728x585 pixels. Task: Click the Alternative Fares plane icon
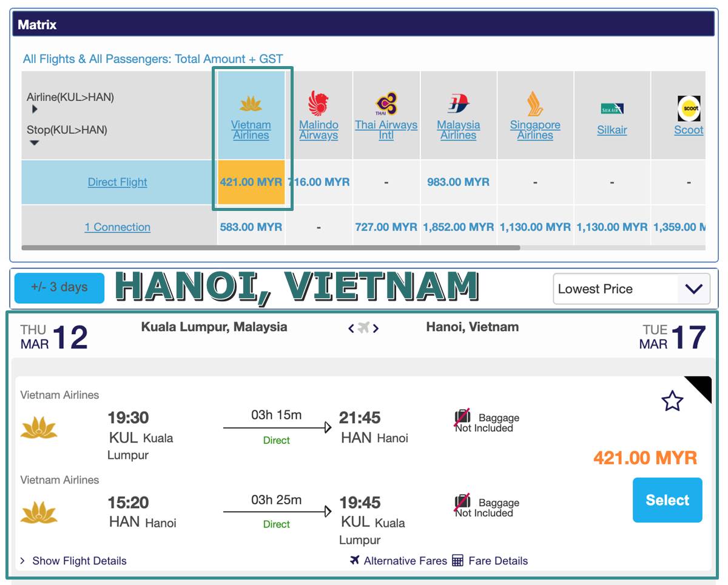[355, 560]
